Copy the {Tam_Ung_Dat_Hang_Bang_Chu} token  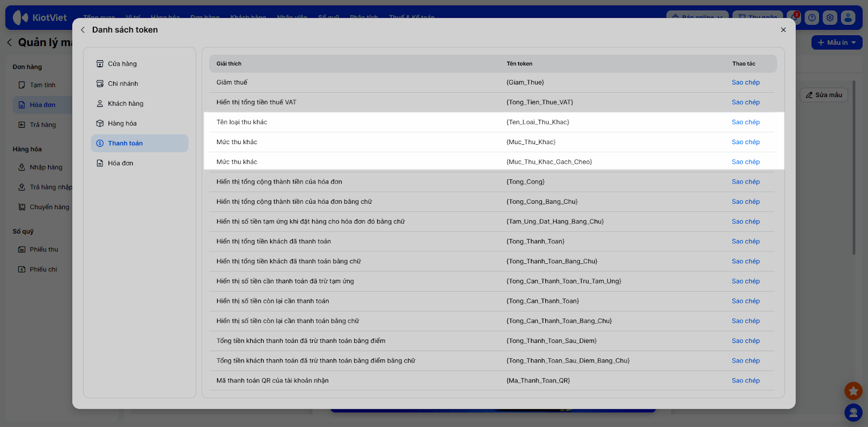click(745, 222)
